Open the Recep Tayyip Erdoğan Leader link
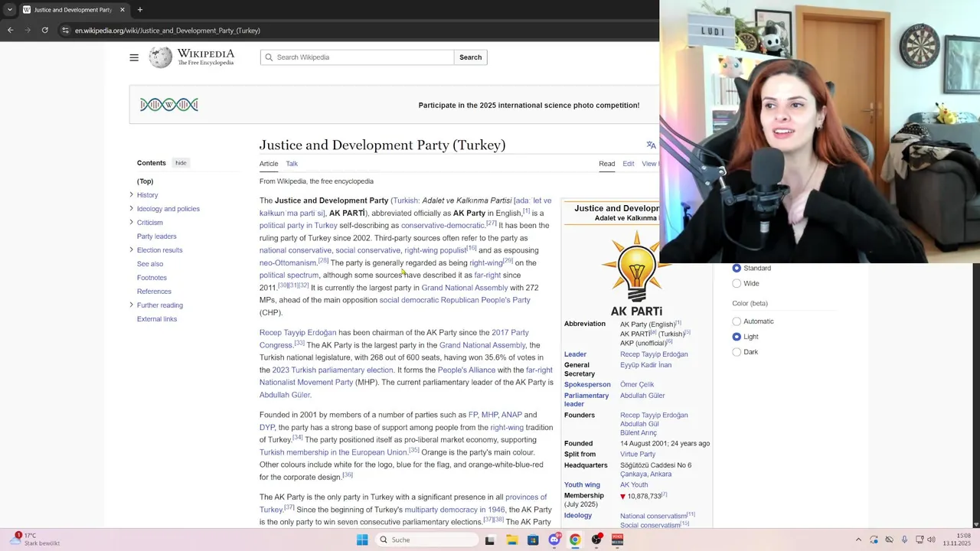The image size is (980, 551). (654, 354)
